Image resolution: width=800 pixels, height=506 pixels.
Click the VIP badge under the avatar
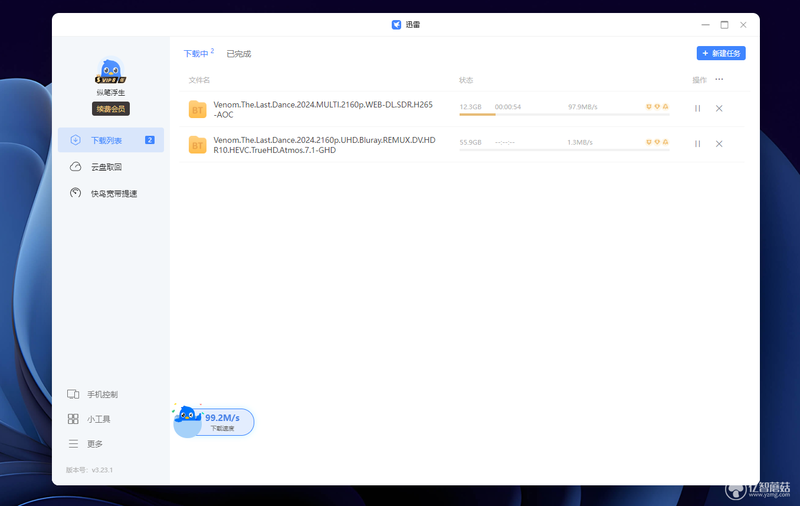point(111,80)
